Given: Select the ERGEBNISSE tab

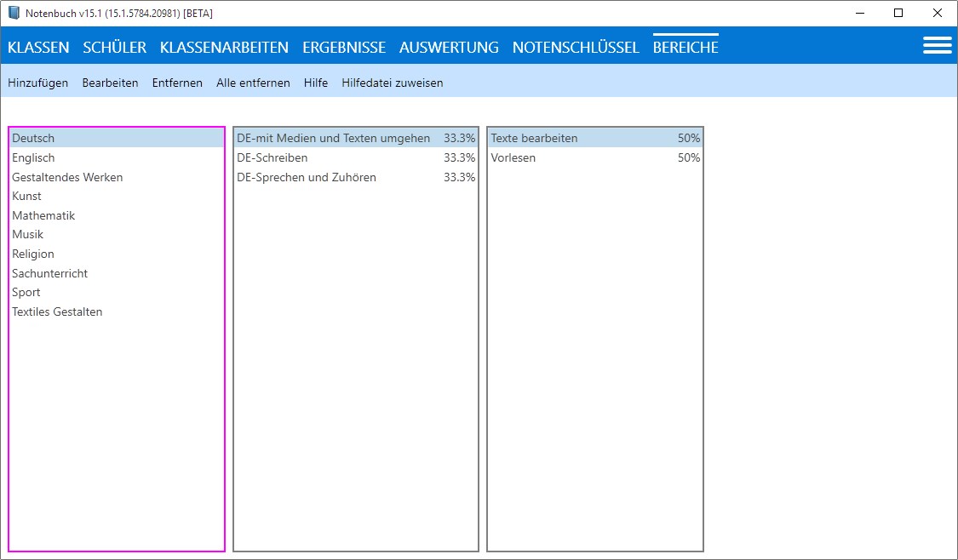Looking at the screenshot, I should (344, 48).
